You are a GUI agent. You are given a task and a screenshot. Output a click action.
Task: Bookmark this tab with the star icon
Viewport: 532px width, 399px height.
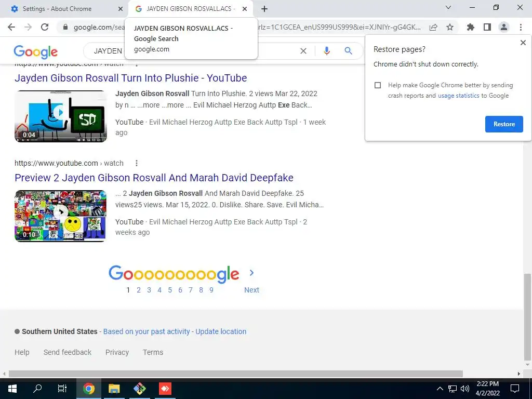(450, 27)
